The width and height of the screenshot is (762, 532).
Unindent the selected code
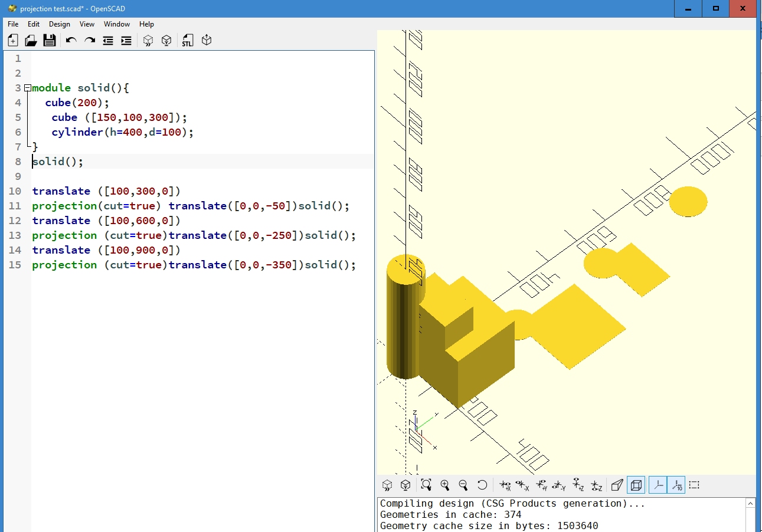108,40
